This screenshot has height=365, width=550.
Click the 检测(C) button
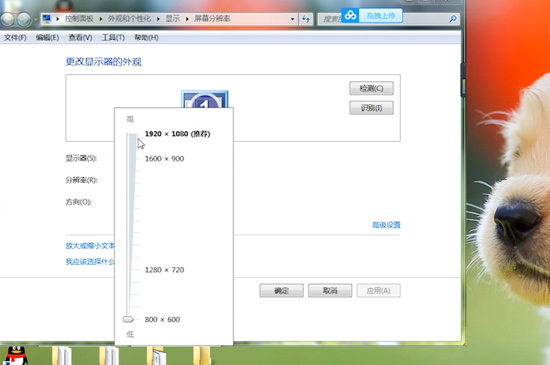click(x=371, y=88)
